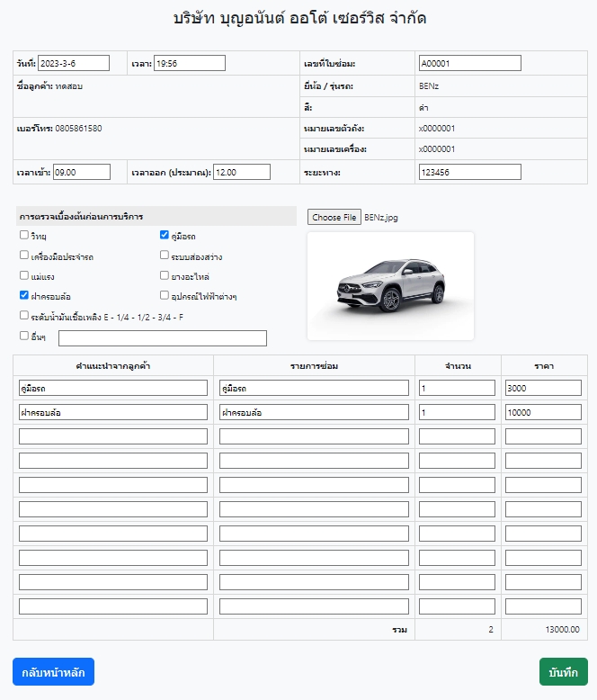Select the ยางอะไหล่ checkbox
Screen dimensions: 597x700
click(165, 275)
